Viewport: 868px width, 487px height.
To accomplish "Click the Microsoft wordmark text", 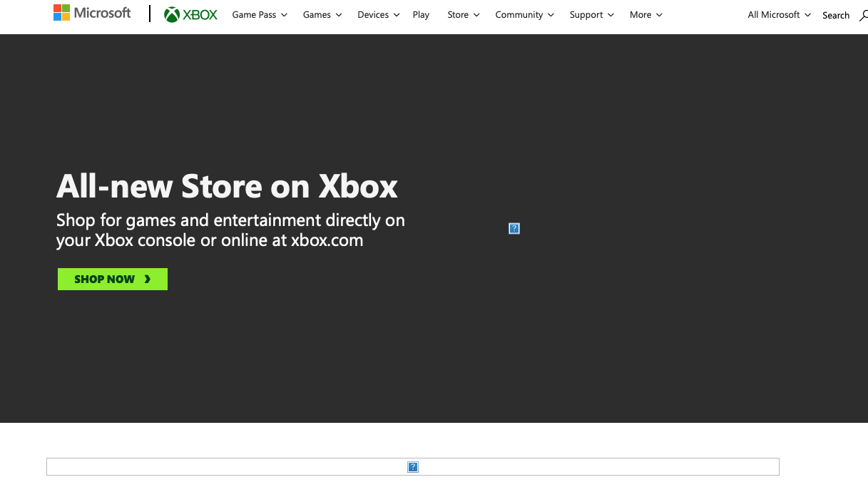I will coord(103,12).
